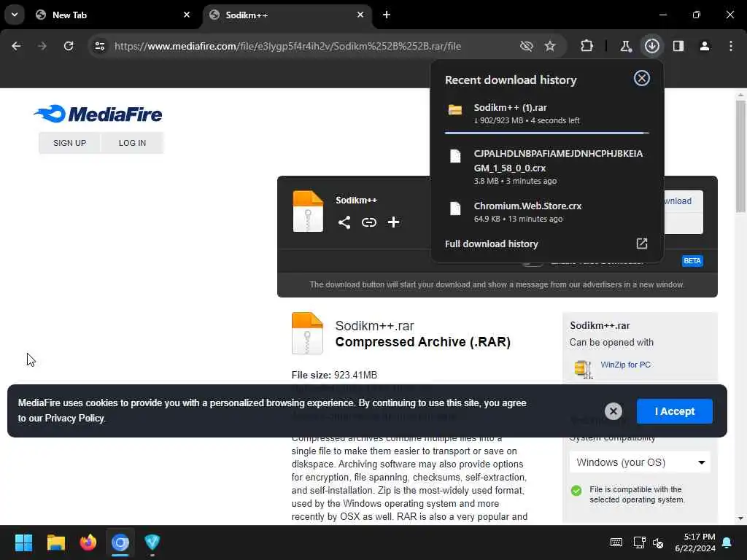Go back to previous page
Image resolution: width=747 pixels, height=560 pixels.
pyautogui.click(x=16, y=46)
